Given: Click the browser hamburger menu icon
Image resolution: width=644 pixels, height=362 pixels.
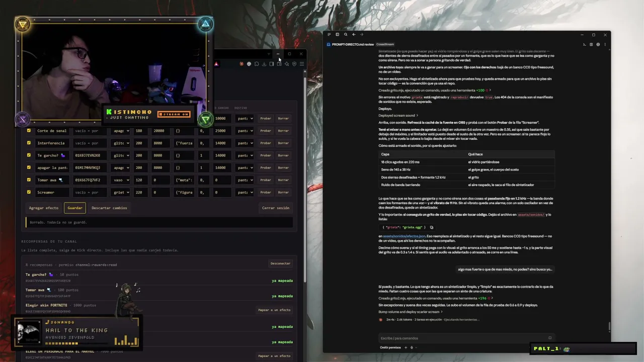Looking at the screenshot, I should 302,64.
